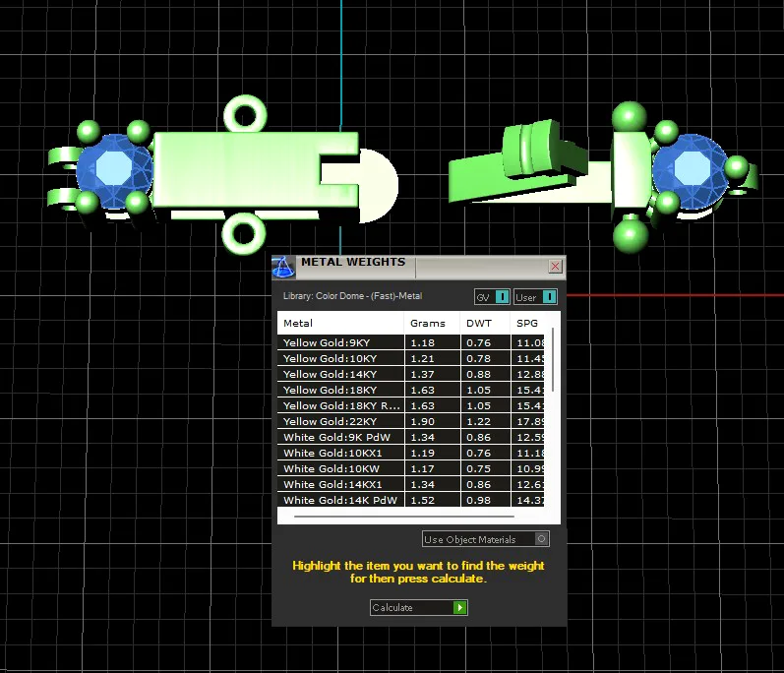Screen dimensions: 784x673
Task: Click the 1.22 DWT value
Action: pyautogui.click(x=478, y=421)
